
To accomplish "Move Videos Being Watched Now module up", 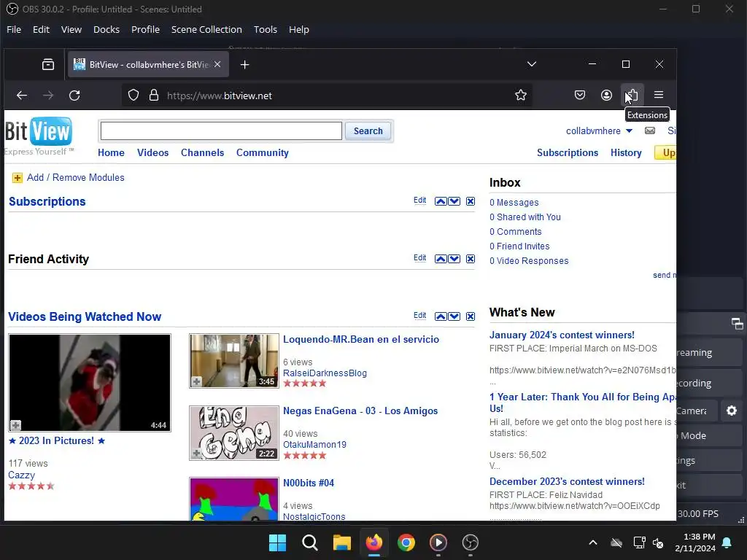I will (x=441, y=316).
